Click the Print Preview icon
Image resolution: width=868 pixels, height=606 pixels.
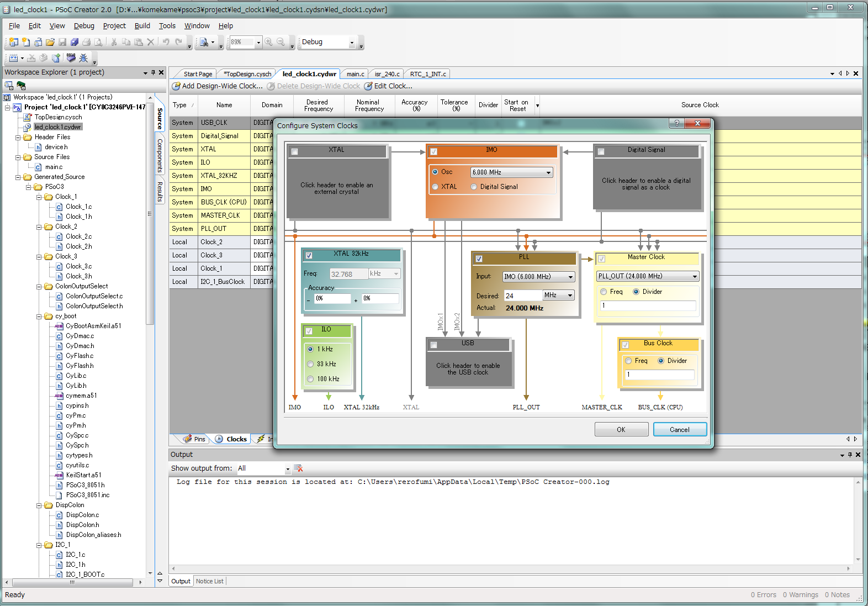click(x=98, y=42)
